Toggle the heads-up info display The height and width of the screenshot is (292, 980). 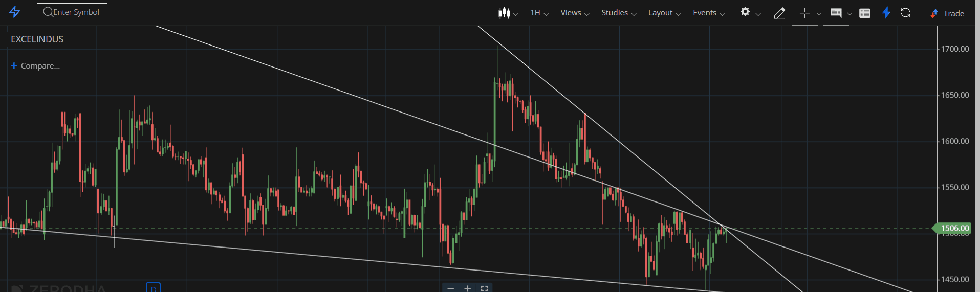836,13
